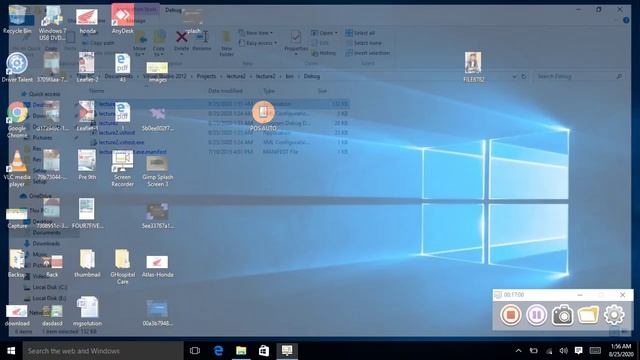Show hidden system tray icons
The width and height of the screenshot is (640, 360).
point(518,351)
